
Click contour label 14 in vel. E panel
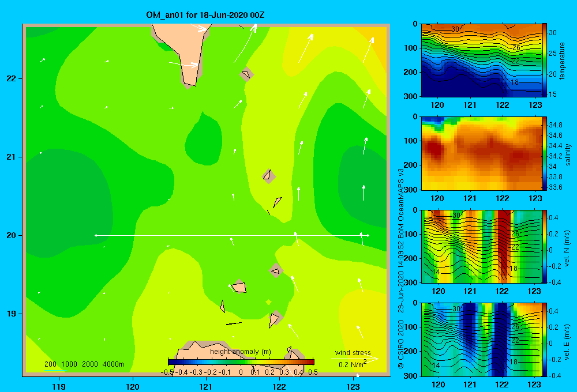point(436,365)
